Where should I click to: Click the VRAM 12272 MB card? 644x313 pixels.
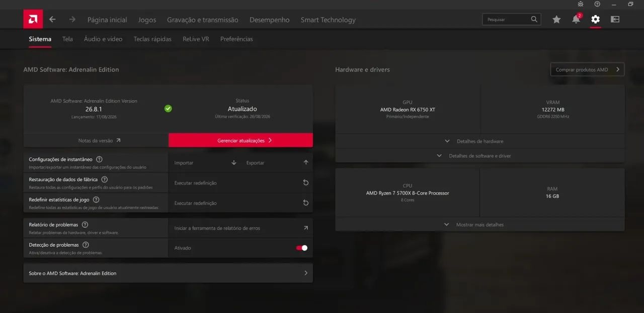(x=552, y=109)
